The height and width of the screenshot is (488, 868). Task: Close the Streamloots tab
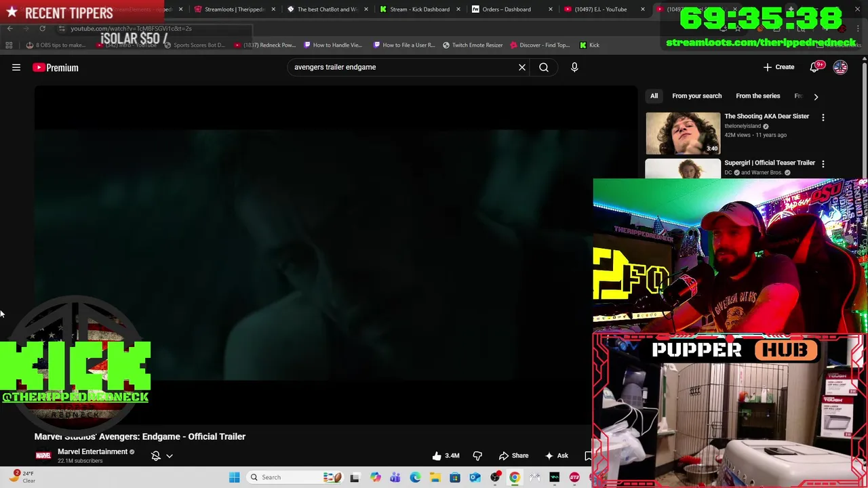point(273,9)
